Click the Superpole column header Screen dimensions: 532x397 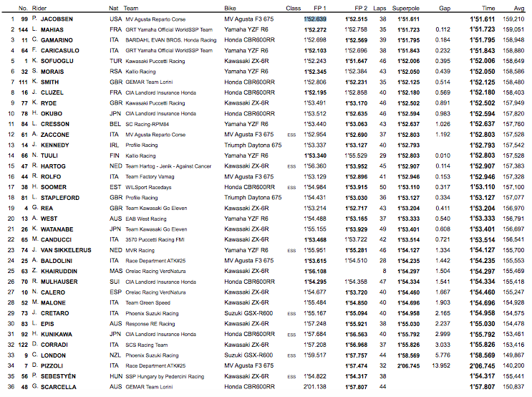pos(406,8)
